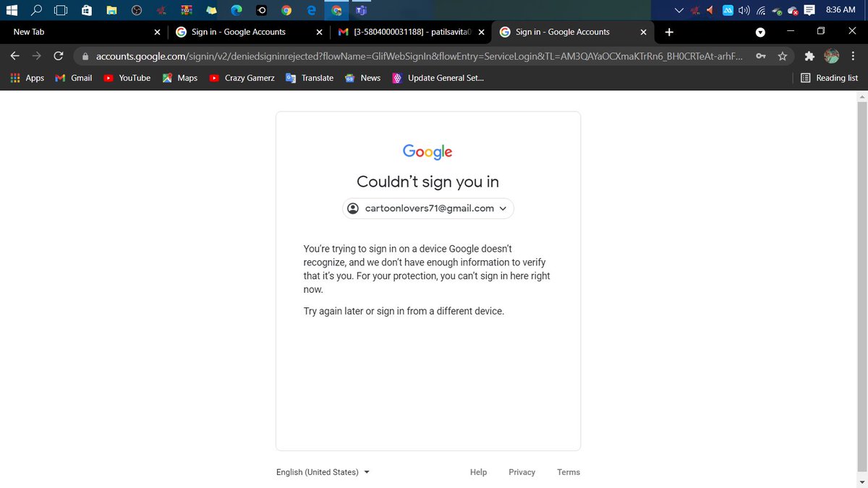Open the Privacy link
The image size is (868, 488).
tap(522, 472)
